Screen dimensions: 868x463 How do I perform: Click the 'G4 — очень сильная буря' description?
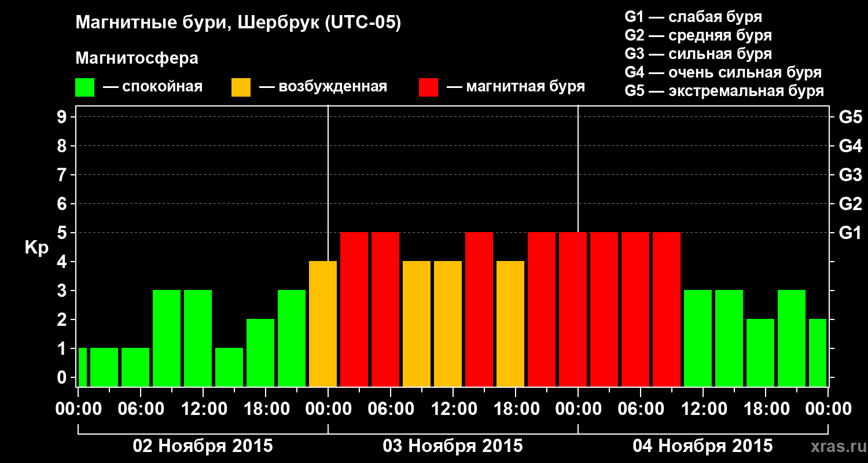723,72
